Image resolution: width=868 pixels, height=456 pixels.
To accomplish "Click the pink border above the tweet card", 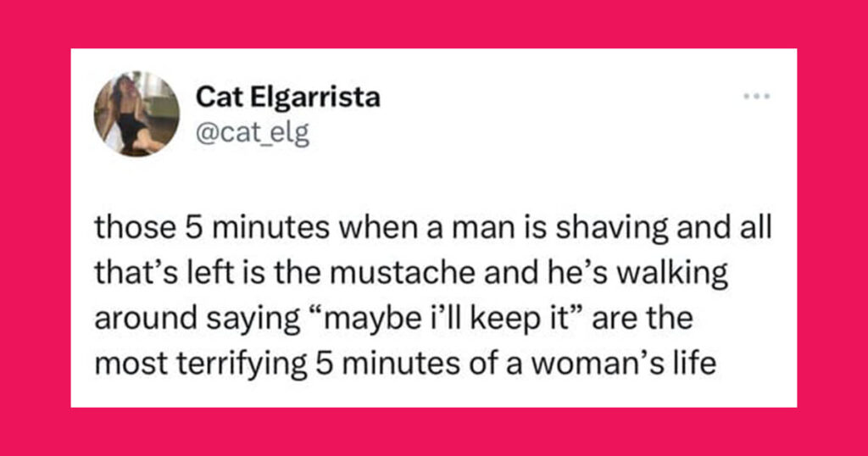I will (434, 24).
